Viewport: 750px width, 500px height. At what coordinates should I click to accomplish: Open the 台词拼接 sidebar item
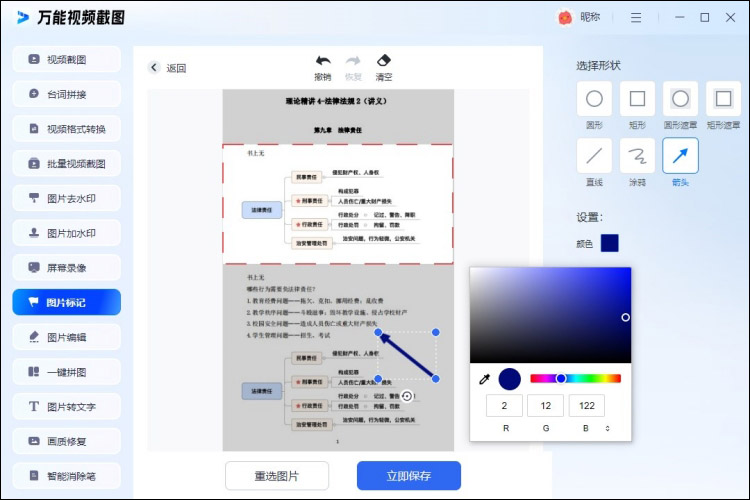pos(66,94)
